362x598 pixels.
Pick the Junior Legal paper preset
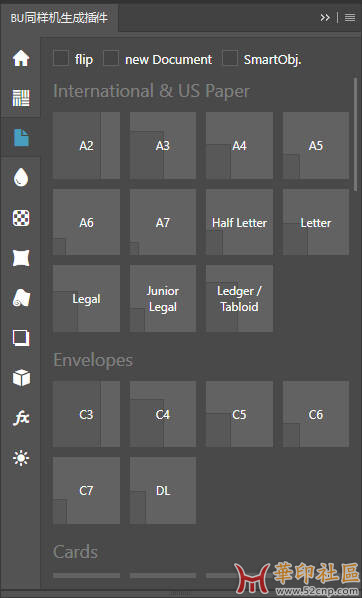click(163, 299)
